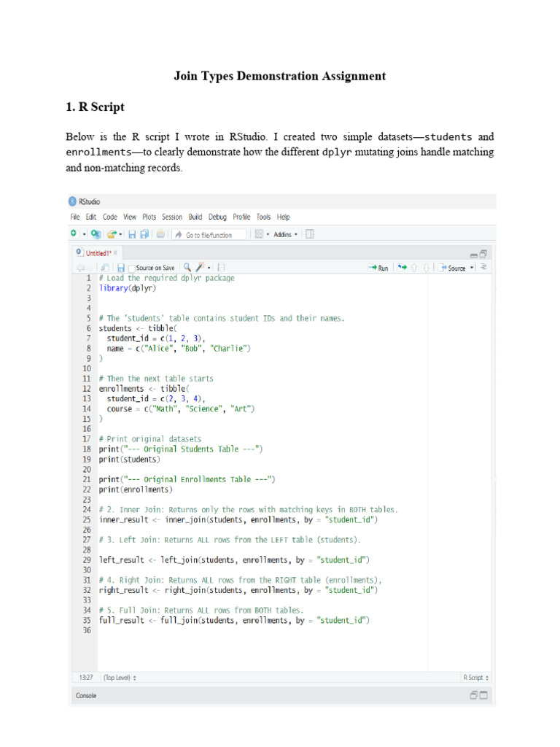Open the Debug menu
This screenshot has height=747, width=560.
[x=217, y=217]
